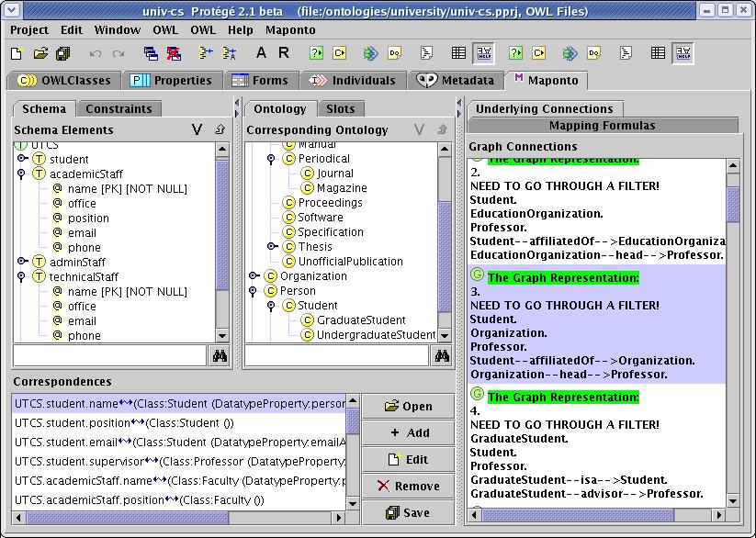Click the Edit button beside Correspondences
Screen dimensions: 756x538
(x=408, y=459)
